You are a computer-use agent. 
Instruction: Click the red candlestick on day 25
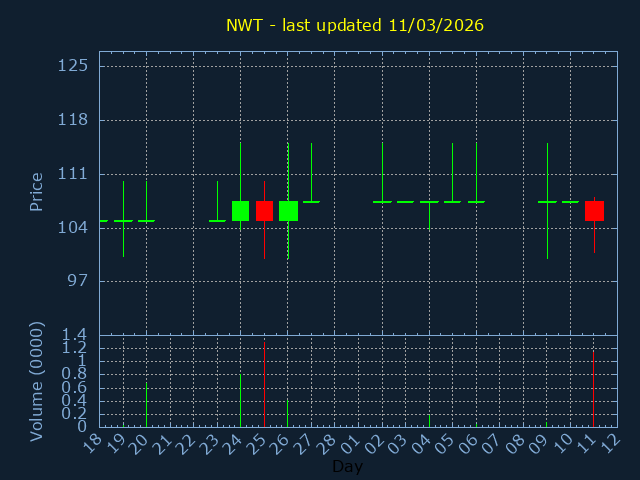[x=264, y=210]
